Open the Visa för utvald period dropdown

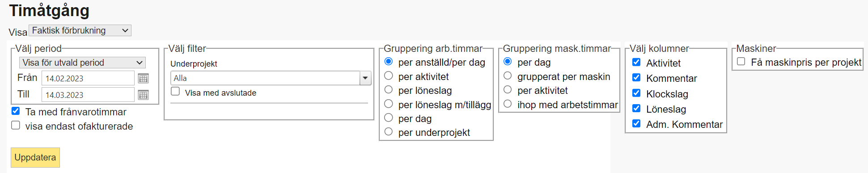point(82,63)
